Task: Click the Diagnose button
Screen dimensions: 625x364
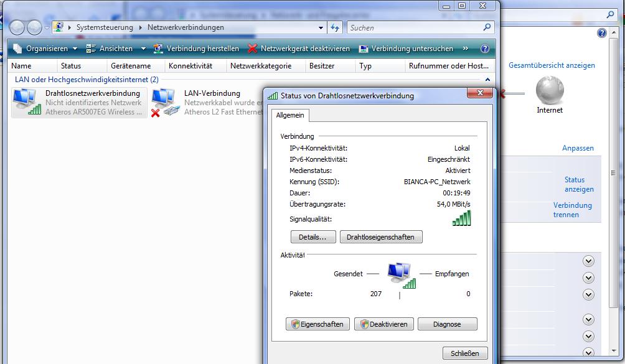Action: (x=447, y=324)
